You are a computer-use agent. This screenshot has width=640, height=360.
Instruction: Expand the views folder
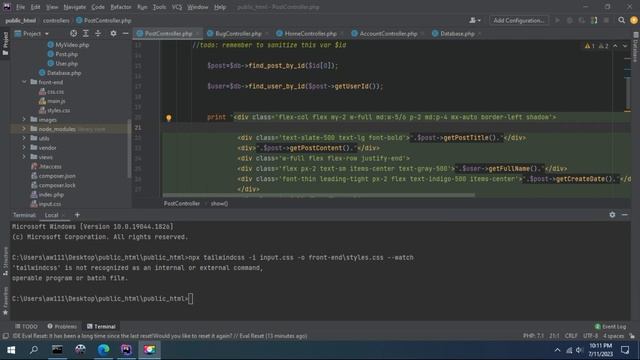point(24,157)
